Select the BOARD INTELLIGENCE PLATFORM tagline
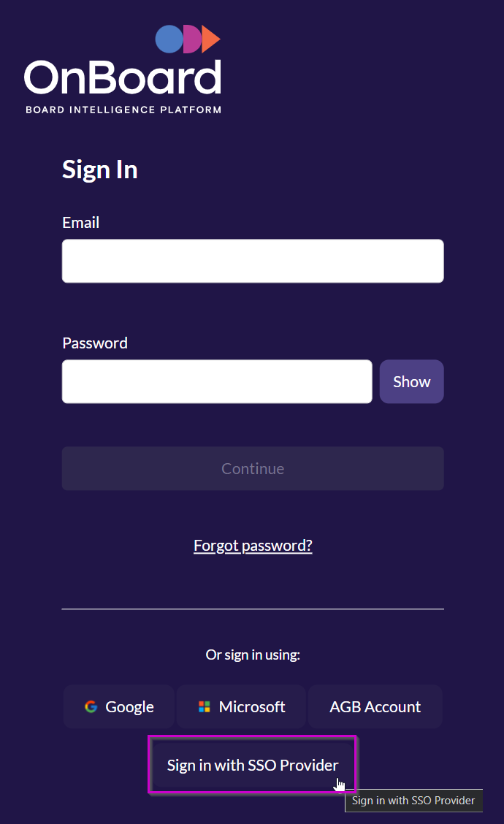Image resolution: width=504 pixels, height=824 pixels. pyautogui.click(x=122, y=110)
